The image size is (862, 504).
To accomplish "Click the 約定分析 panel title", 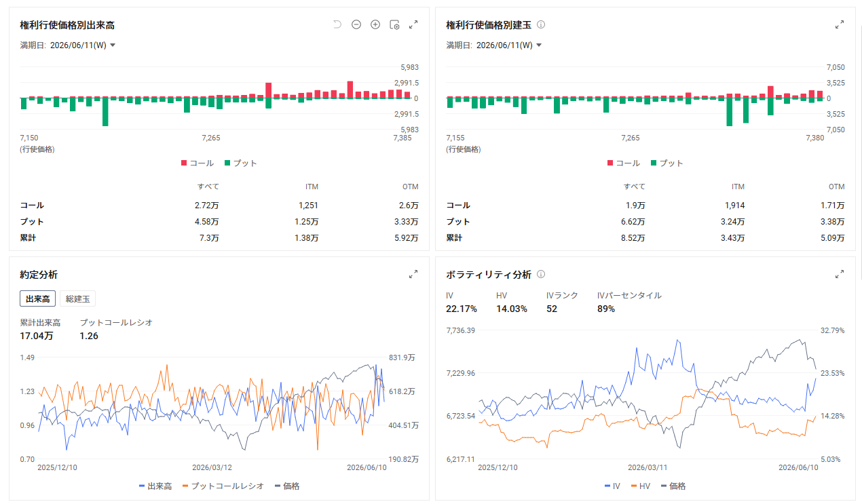I will (39, 274).
